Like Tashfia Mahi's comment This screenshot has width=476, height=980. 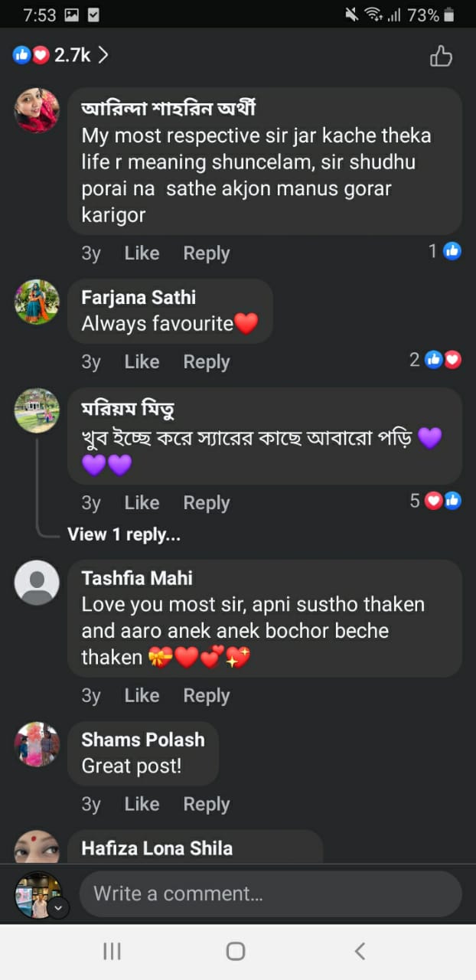click(142, 695)
